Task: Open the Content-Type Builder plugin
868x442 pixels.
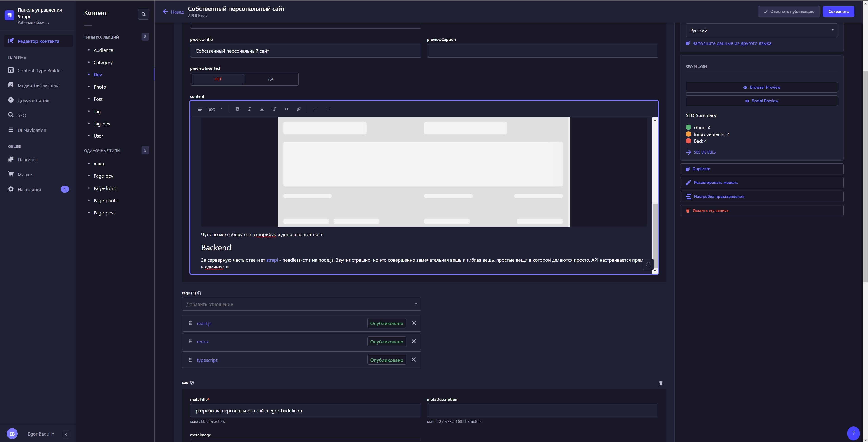Action: point(40,71)
